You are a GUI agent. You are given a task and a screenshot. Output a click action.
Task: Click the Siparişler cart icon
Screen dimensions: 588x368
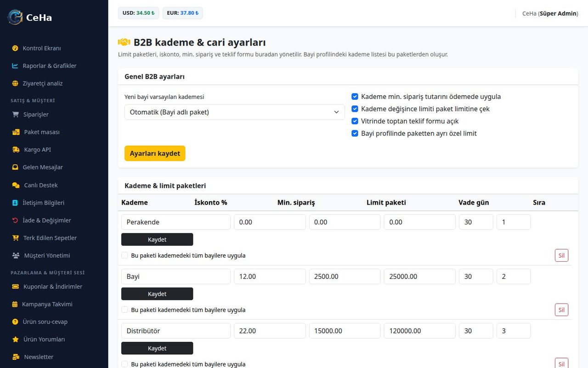point(16,115)
